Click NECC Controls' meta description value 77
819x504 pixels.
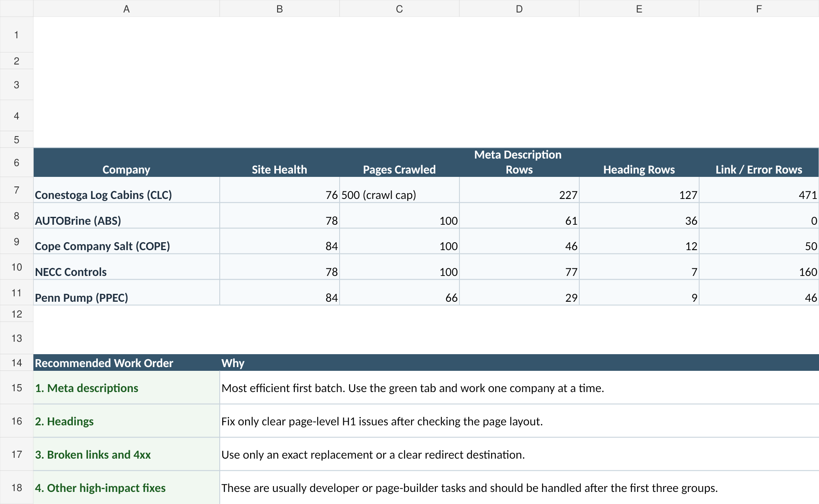pyautogui.click(x=519, y=267)
